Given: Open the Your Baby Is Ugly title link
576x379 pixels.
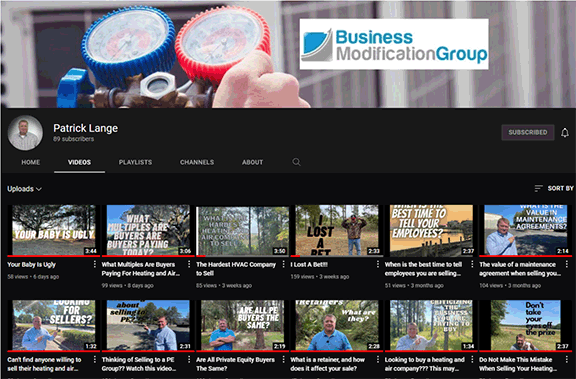Looking at the screenshot, I should [32, 264].
